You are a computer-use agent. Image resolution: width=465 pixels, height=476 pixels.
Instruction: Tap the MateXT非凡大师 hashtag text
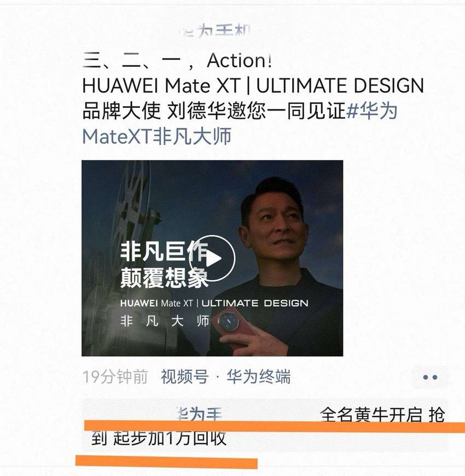pyautogui.click(x=157, y=136)
